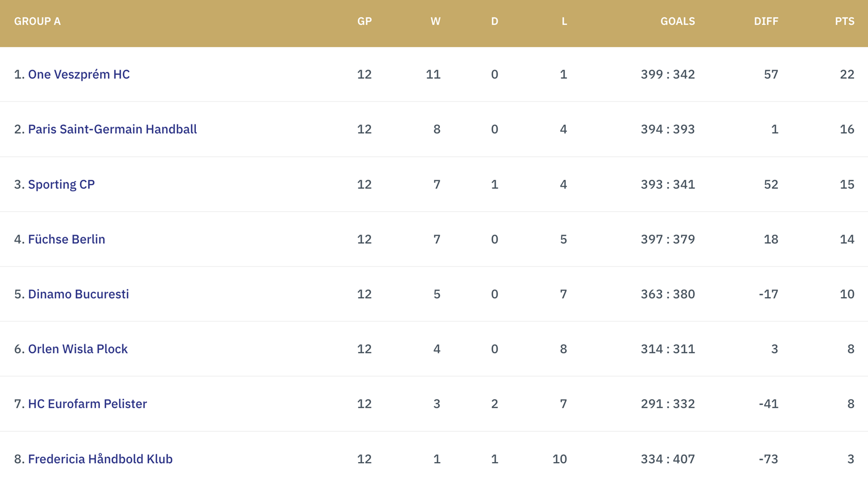Click the GROUP A column header

click(37, 21)
